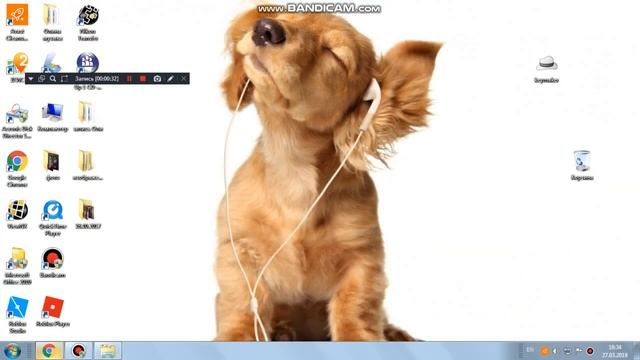The image size is (640, 360).
Task: Switch to Bandicam in the taskbar
Action: pos(78,351)
